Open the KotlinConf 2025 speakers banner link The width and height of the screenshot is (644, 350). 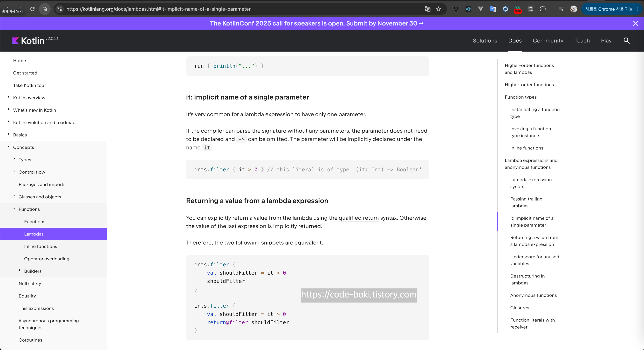tap(316, 23)
